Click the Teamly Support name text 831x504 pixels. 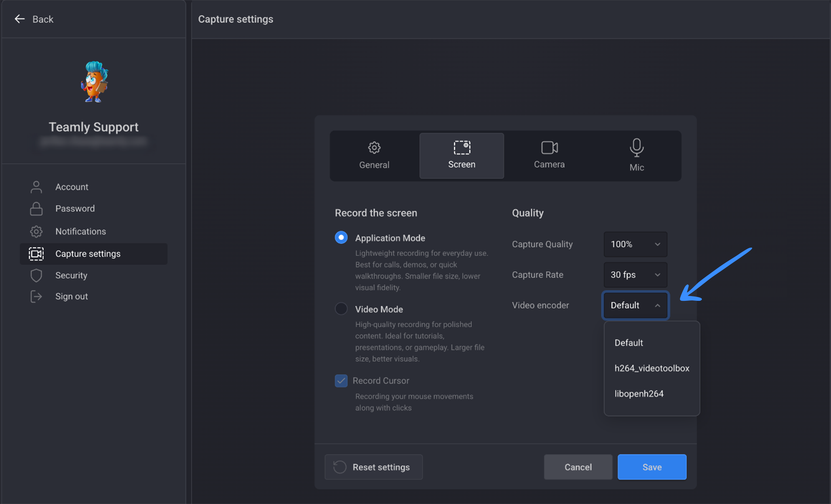click(93, 127)
